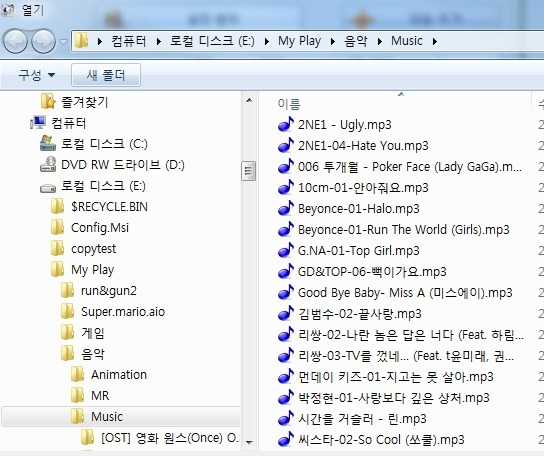Open 즐겨찾기 favorites in the navigation tree
This screenshot has width=544, height=456.
pyautogui.click(x=85, y=102)
